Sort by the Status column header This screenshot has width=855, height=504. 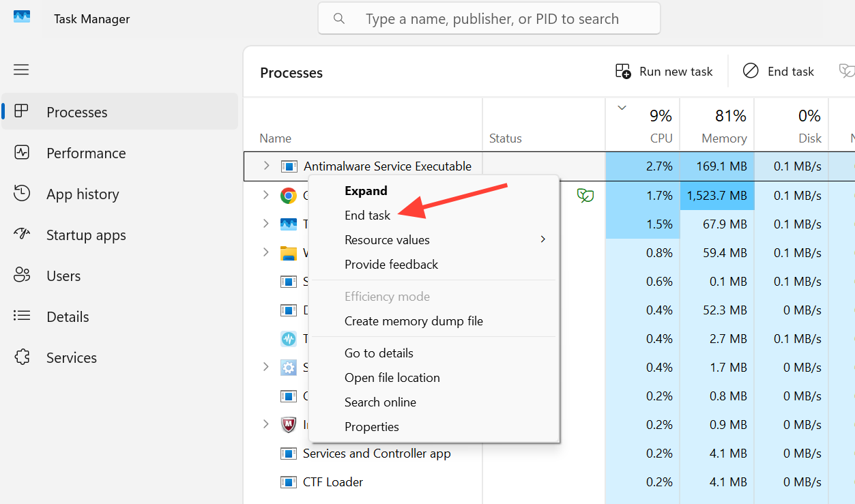tap(544, 124)
